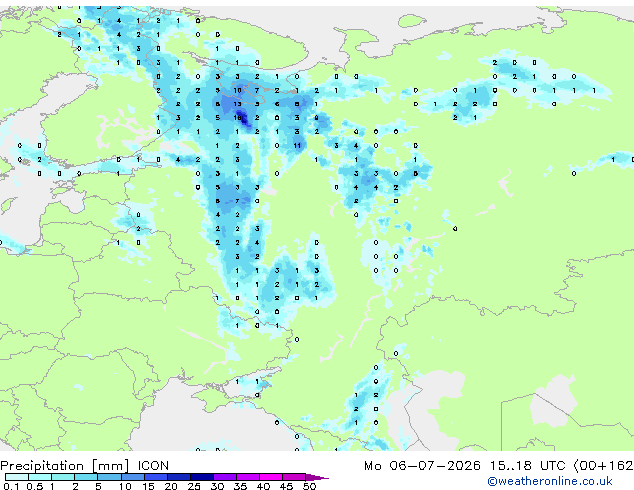Click the above-50 mm legend arrow tip
Viewport: 634px width, 490px height.
coord(317,477)
